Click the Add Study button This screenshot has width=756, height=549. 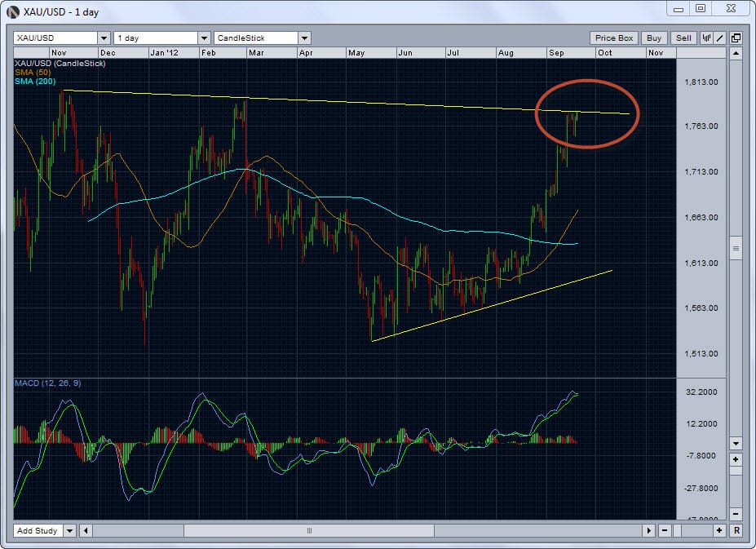[39, 530]
